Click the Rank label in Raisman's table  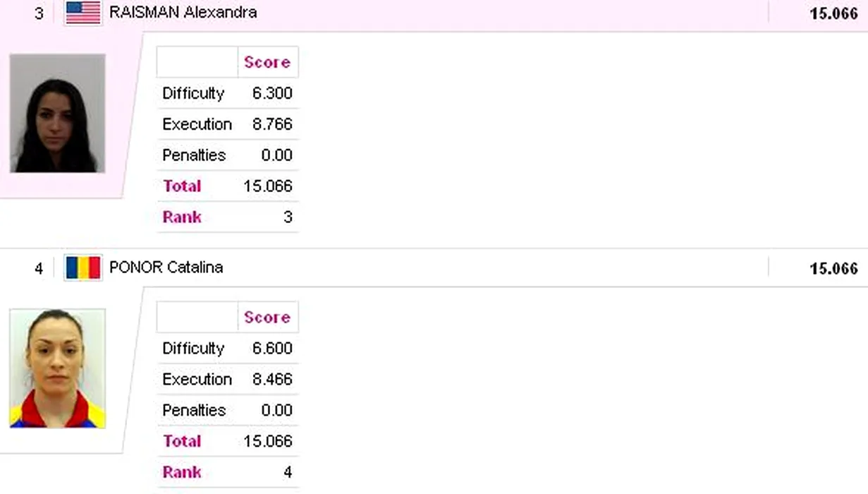point(182,217)
